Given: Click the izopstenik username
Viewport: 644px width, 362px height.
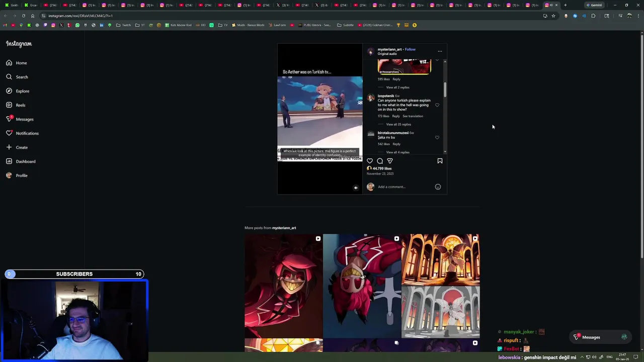Looking at the screenshot, I should point(386,96).
